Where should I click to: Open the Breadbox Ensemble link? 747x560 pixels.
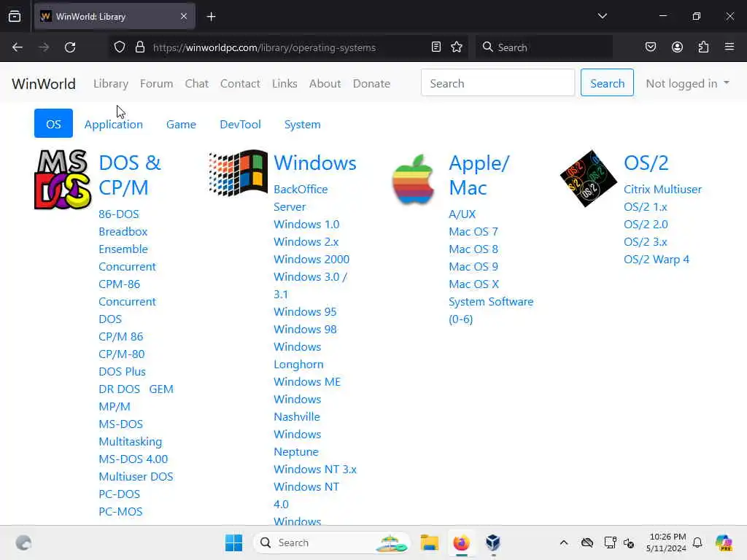point(123,240)
